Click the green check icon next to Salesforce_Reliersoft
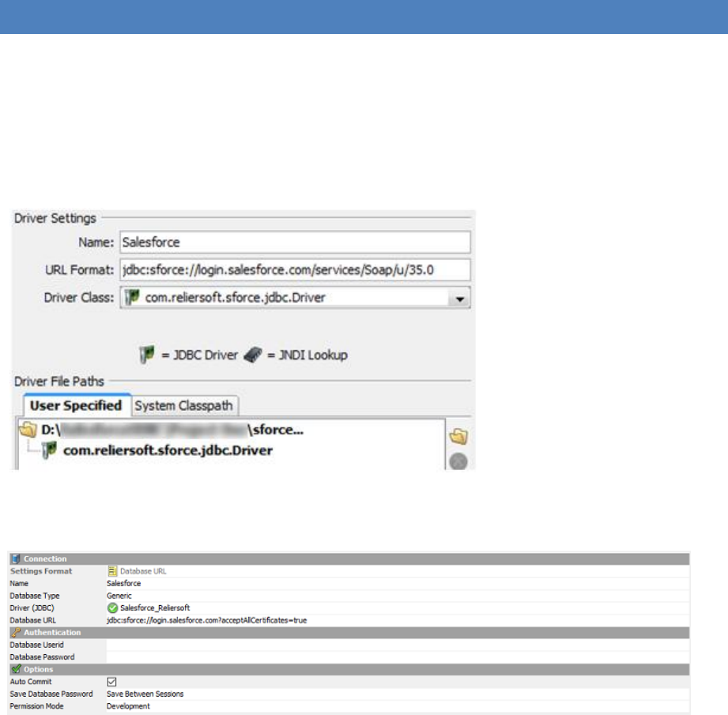This screenshot has height=715, width=728. tap(112, 608)
